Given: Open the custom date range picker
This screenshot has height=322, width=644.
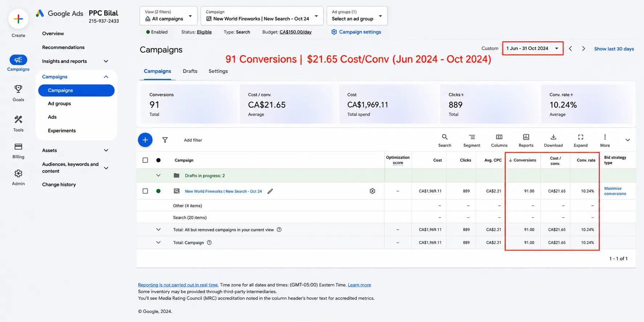Looking at the screenshot, I should point(533,48).
